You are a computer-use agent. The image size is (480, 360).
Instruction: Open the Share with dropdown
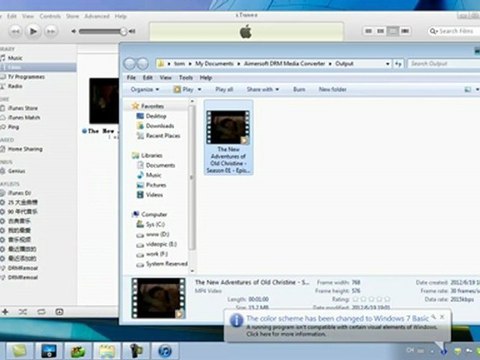263,89
